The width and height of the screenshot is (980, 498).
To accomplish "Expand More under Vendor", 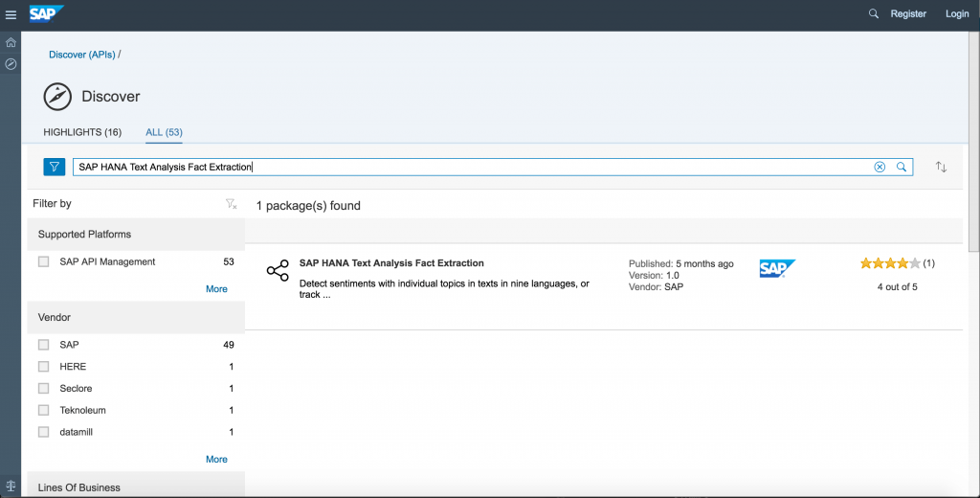I will (217, 459).
